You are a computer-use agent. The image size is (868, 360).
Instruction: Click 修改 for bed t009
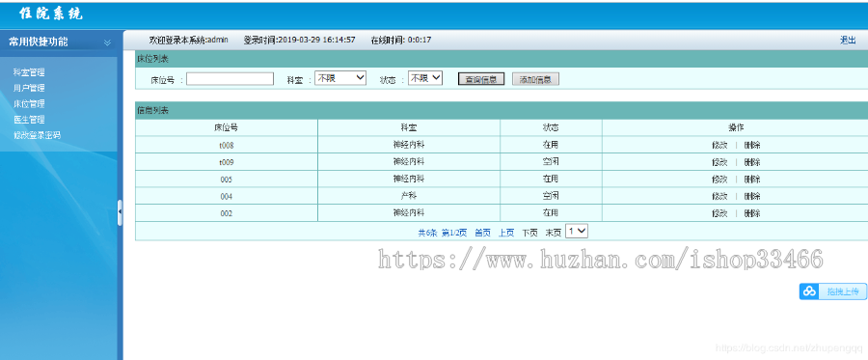719,162
